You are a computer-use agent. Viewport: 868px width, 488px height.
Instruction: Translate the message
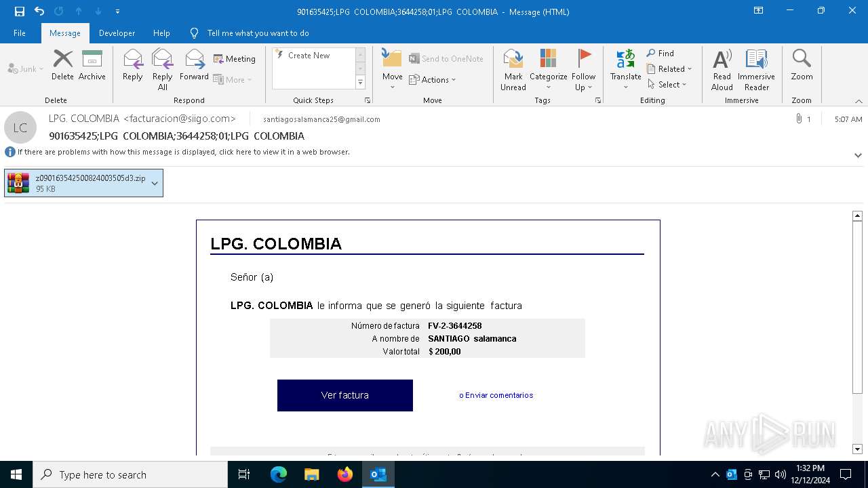(x=625, y=69)
